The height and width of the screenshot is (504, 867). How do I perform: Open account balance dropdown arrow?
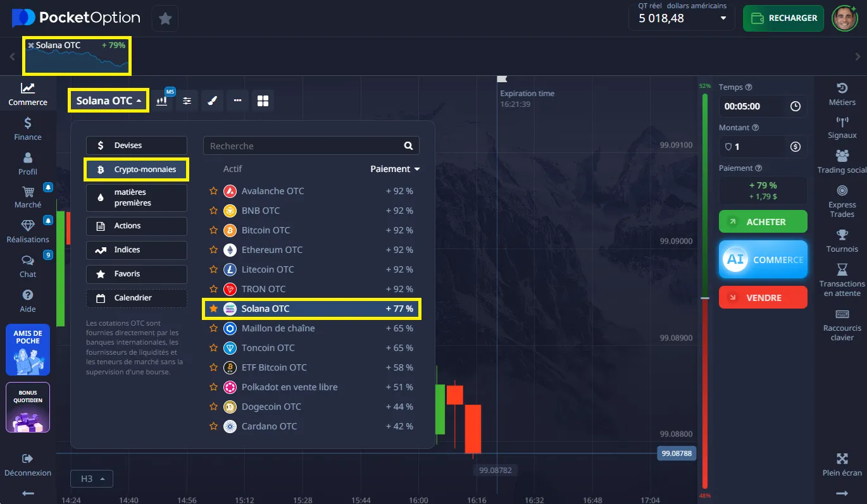[723, 18]
